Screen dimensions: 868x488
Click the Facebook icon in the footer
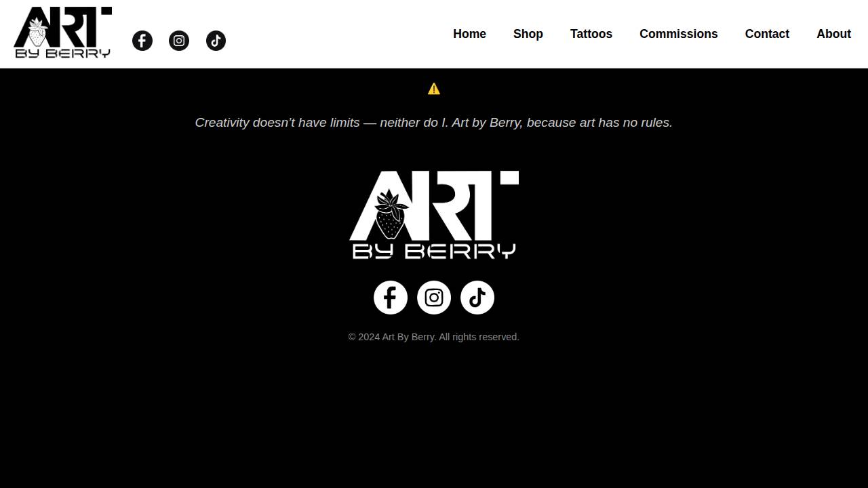point(391,297)
